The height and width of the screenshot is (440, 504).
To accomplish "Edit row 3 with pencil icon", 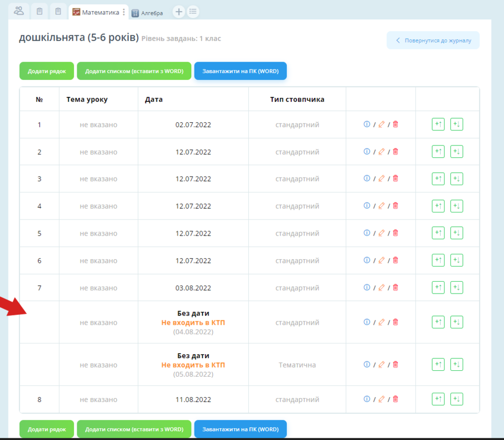I will [382, 179].
